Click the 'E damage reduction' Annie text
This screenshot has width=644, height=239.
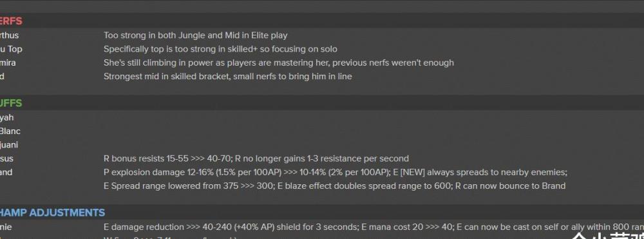(x=374, y=227)
